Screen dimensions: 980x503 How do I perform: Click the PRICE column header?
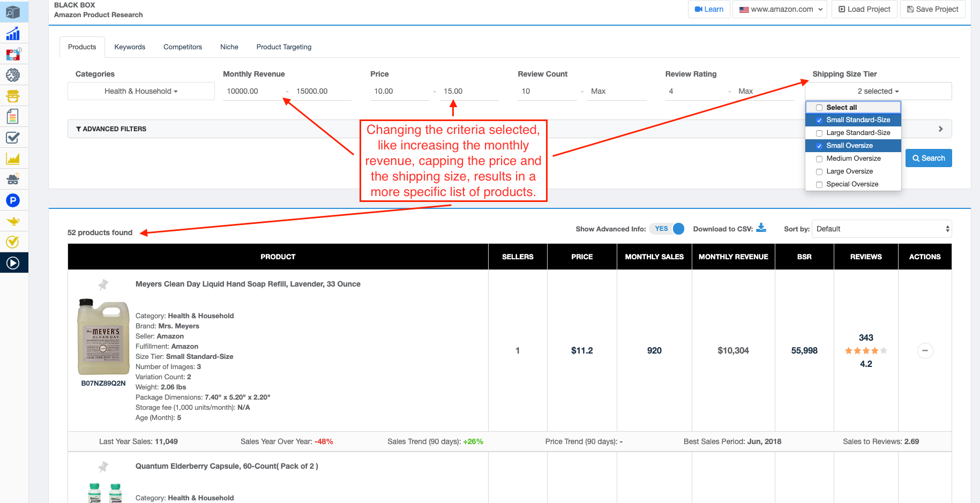(x=582, y=257)
